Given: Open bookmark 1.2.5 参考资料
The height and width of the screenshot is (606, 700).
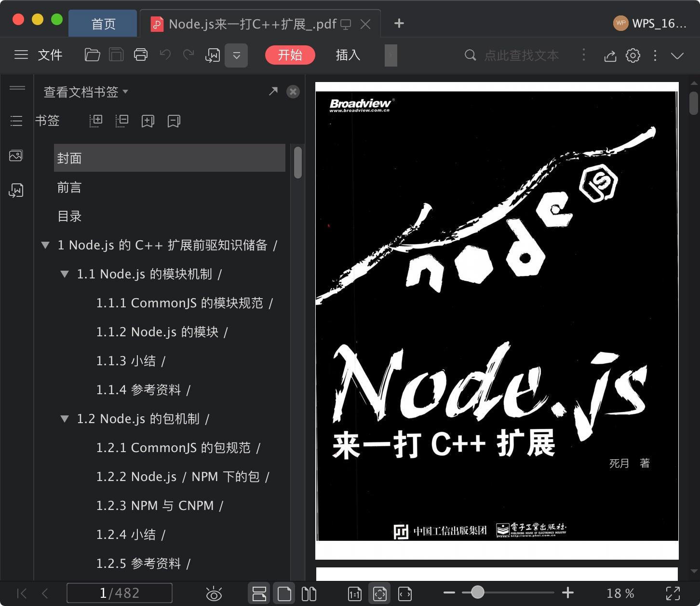Looking at the screenshot, I should tap(143, 564).
